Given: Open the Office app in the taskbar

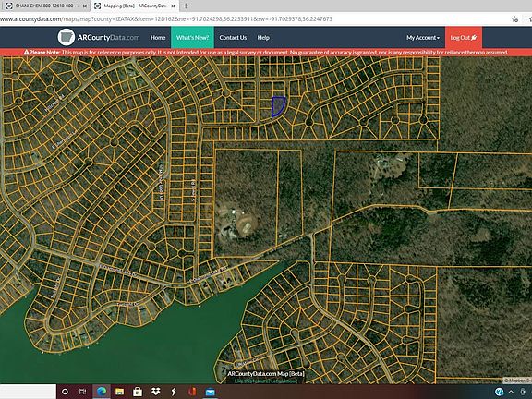Looking at the screenshot, I should click(192, 392).
